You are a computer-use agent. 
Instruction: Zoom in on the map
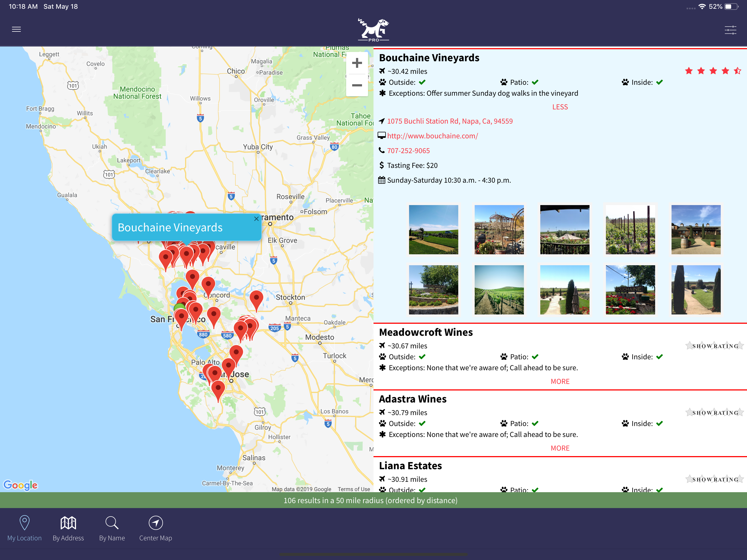point(357,63)
